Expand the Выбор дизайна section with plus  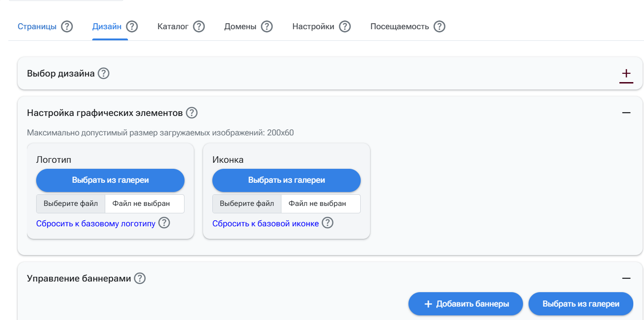(x=626, y=74)
